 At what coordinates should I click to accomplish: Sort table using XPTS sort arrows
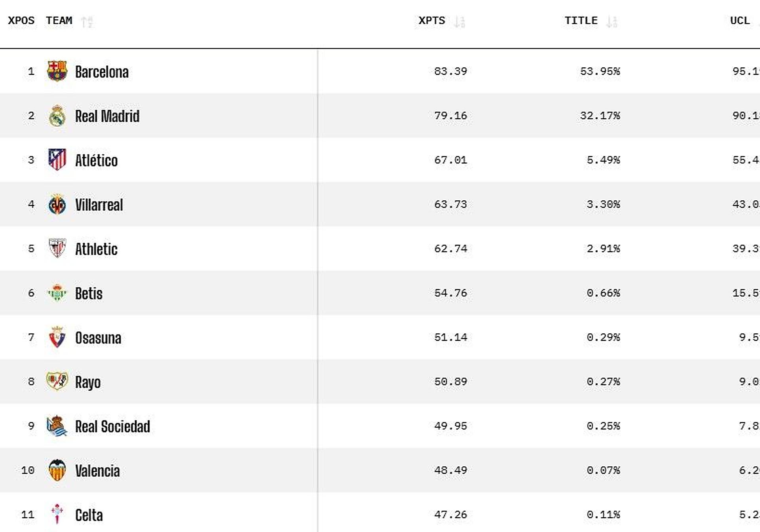(460, 21)
